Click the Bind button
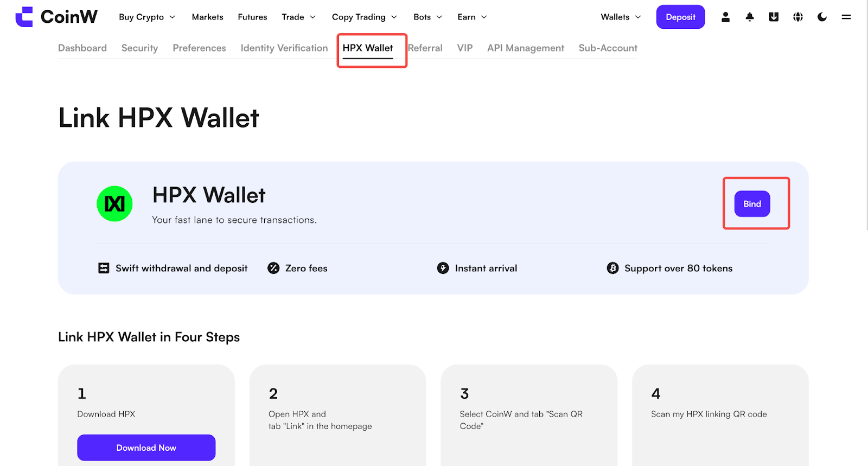The height and width of the screenshot is (466, 868). tap(752, 203)
